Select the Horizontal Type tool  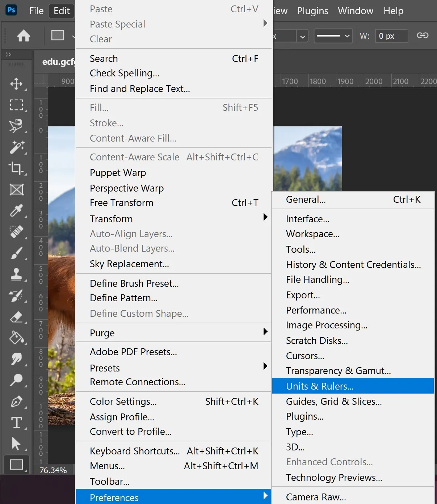(x=16, y=423)
